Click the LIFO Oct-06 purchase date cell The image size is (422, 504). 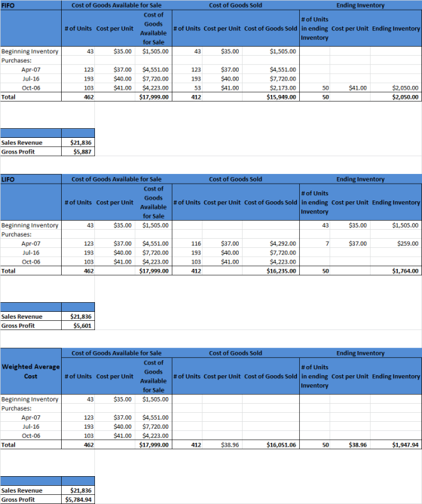(x=31, y=262)
